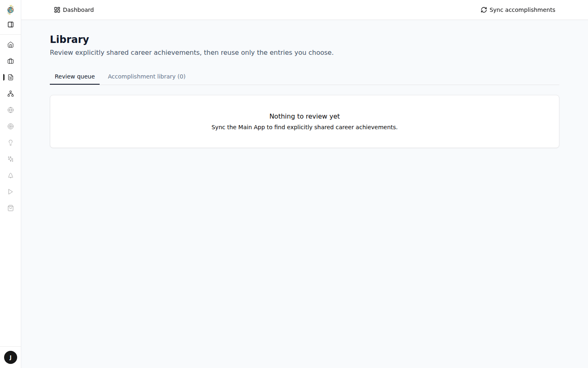Select the document icon in sidebar
Screen dimensions: 588x368
[11, 77]
